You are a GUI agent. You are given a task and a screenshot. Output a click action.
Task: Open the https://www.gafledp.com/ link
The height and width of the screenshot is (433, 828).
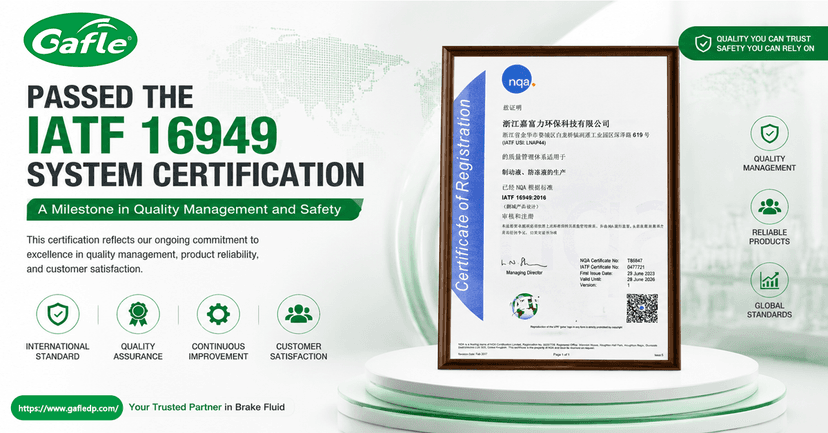pyautogui.click(x=67, y=408)
